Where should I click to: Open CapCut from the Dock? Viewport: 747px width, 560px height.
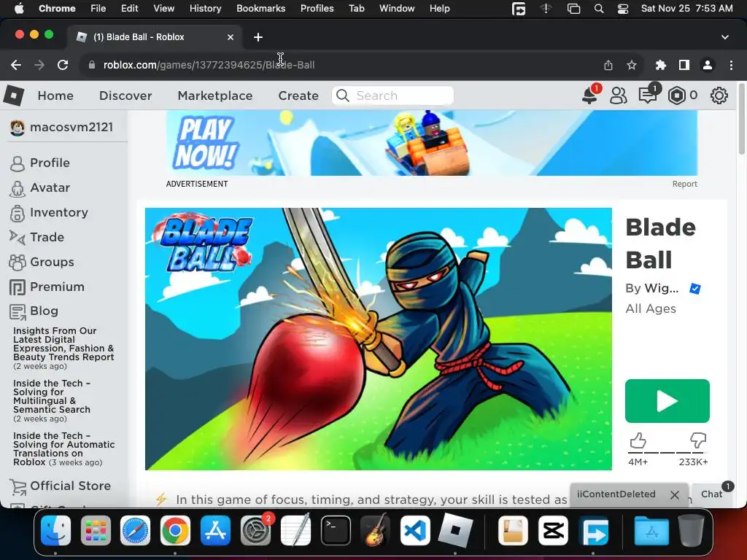click(554, 531)
